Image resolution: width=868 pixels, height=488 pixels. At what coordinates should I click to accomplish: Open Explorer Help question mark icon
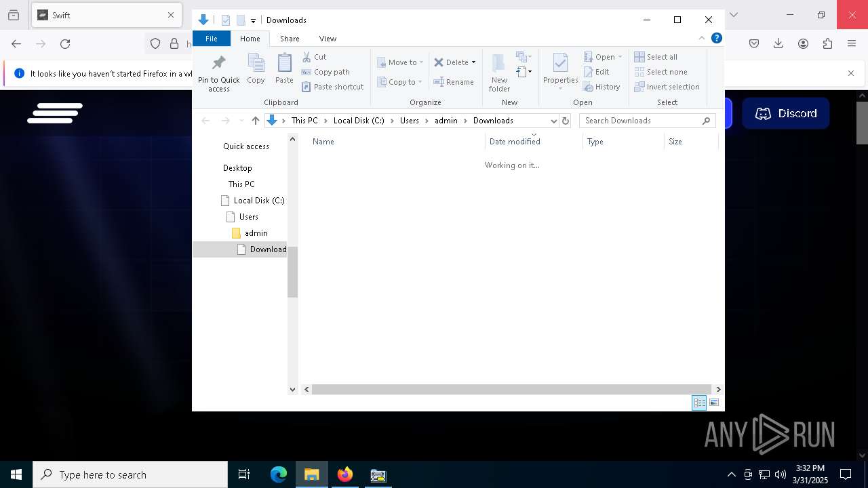pos(716,38)
